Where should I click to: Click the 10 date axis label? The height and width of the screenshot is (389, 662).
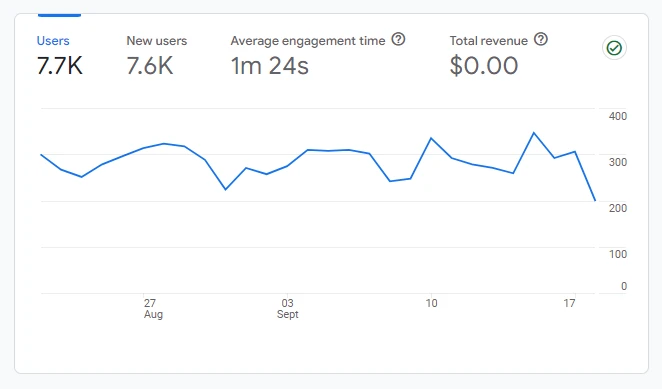coord(431,303)
